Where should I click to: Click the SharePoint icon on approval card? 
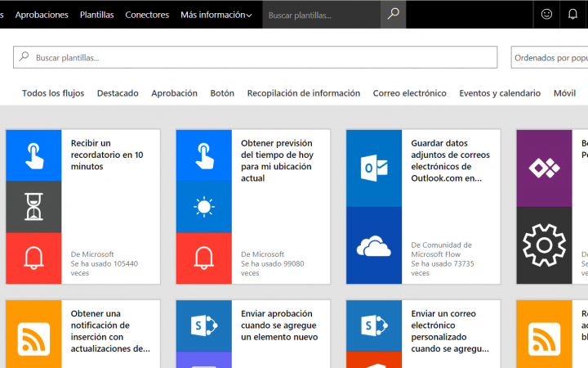[x=204, y=325]
